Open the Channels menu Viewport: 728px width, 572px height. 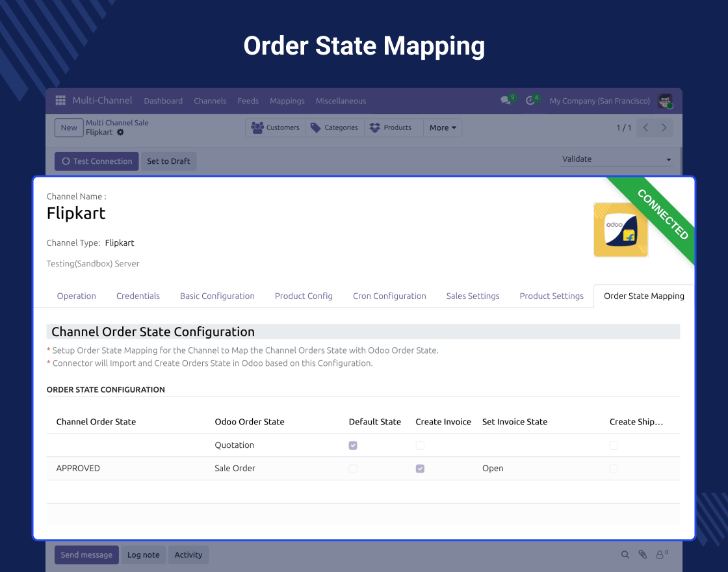[x=210, y=101]
